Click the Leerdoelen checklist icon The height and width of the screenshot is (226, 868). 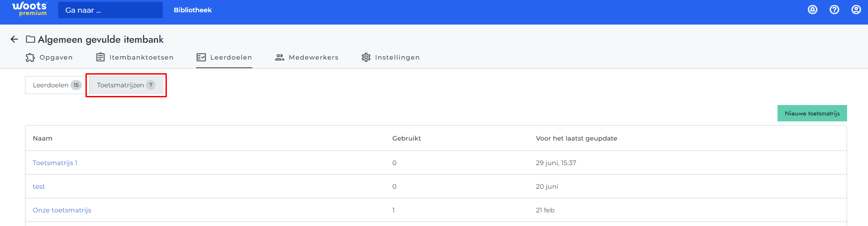[x=201, y=57]
